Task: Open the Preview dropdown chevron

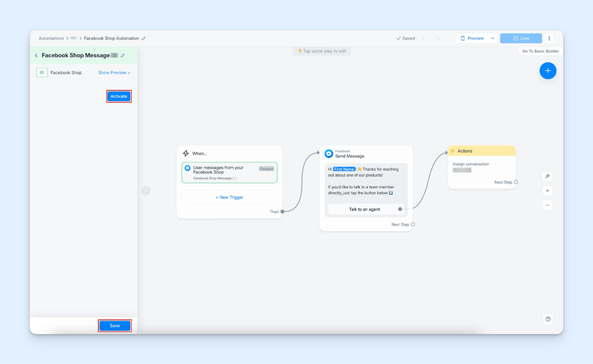Action: [492, 38]
